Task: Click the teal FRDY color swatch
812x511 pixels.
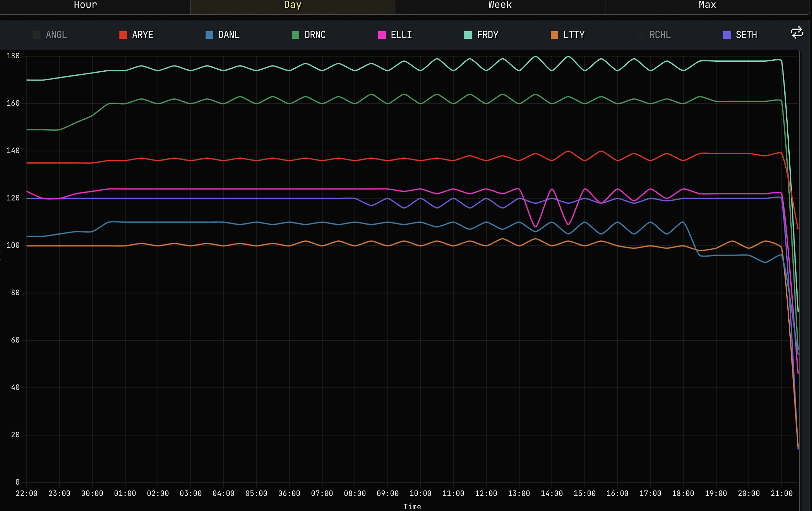Action: point(468,35)
